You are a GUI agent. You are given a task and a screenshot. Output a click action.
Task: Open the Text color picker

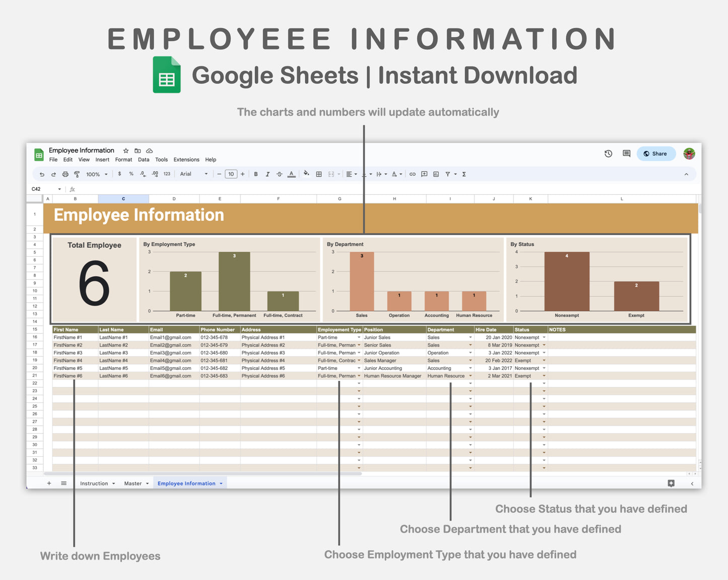pos(292,174)
